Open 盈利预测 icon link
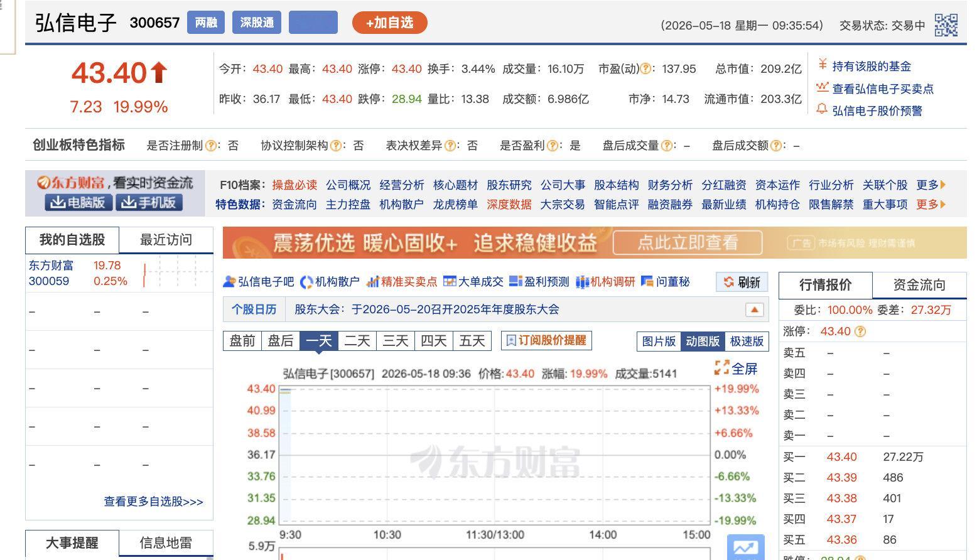 pyautogui.click(x=539, y=282)
